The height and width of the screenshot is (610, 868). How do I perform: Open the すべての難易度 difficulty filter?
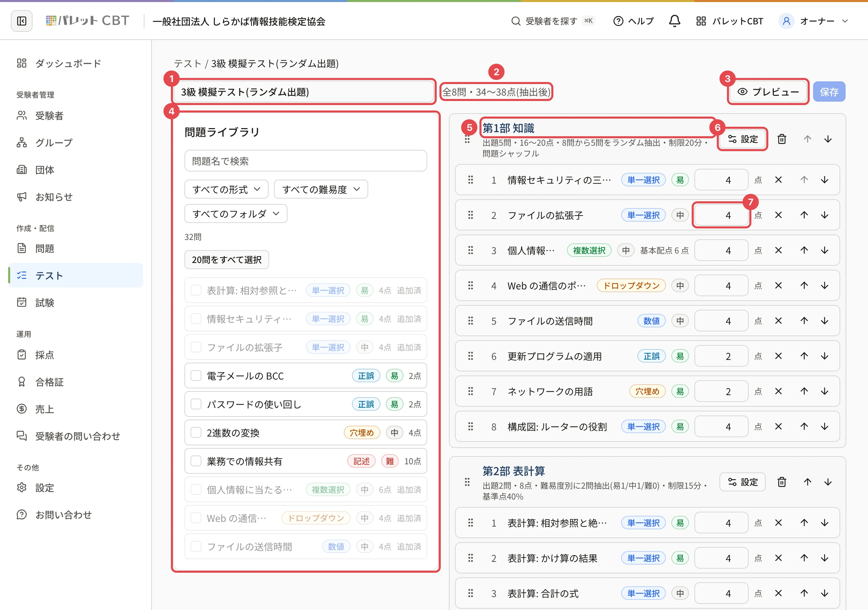[321, 189]
